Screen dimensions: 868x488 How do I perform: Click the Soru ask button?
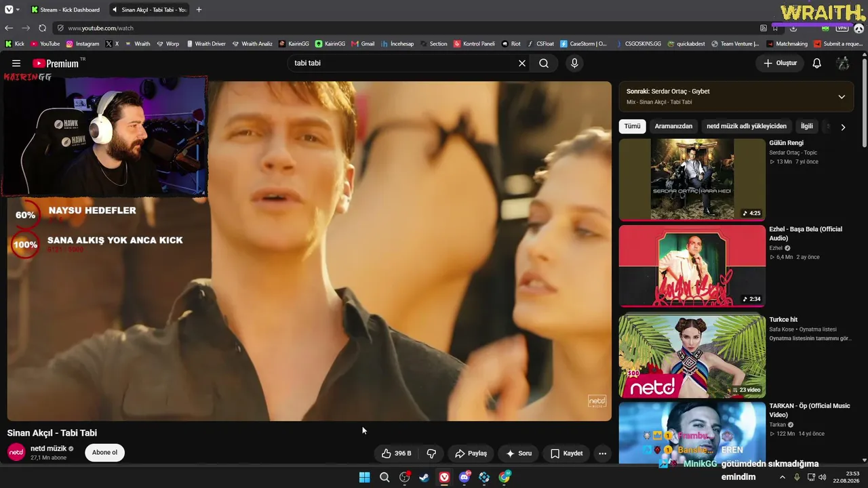coord(519,453)
